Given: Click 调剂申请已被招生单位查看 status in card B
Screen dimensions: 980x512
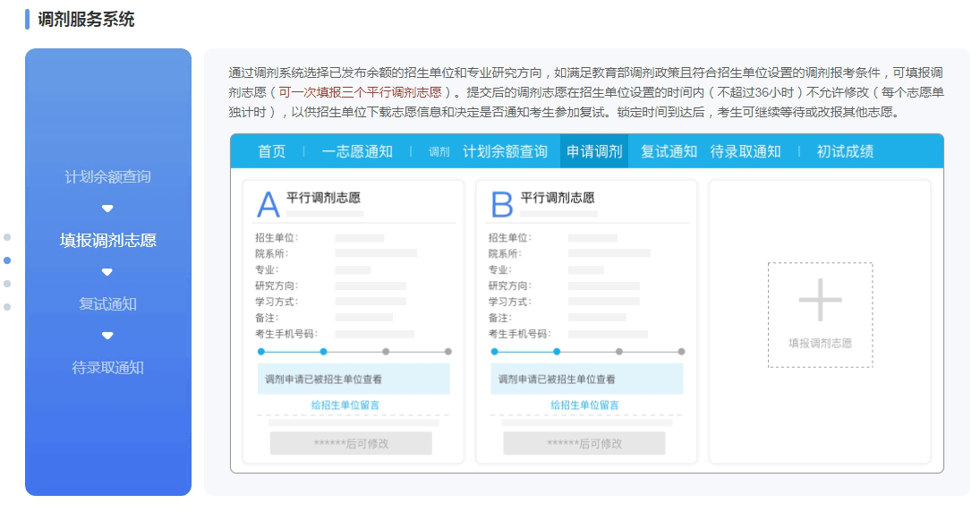Looking at the screenshot, I should click(587, 379).
